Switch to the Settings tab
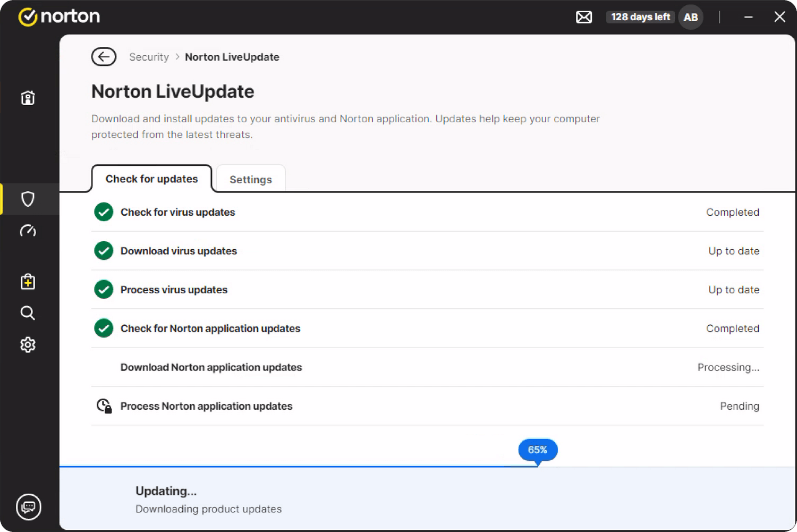The height and width of the screenshot is (532, 797). coord(250,180)
